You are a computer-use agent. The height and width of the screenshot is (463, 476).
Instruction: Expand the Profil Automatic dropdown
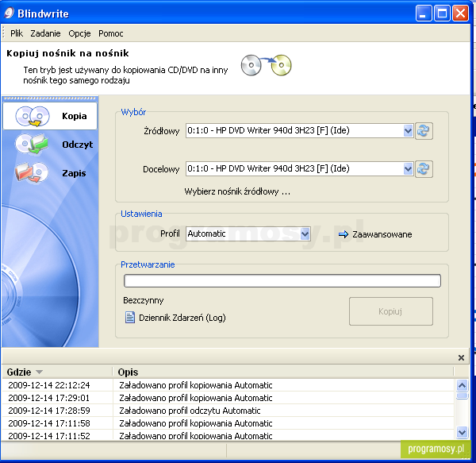pos(305,234)
